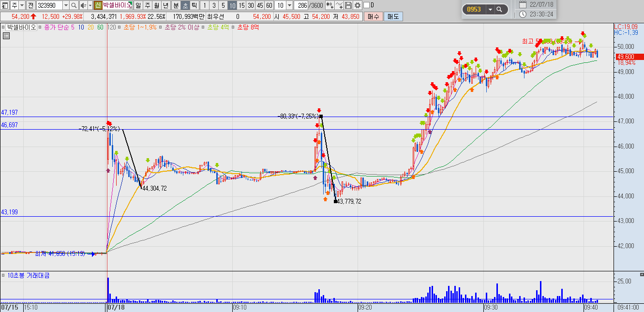Select the 일 (daily) period tab
Screen dimensions: 644x312
pos(138,5)
